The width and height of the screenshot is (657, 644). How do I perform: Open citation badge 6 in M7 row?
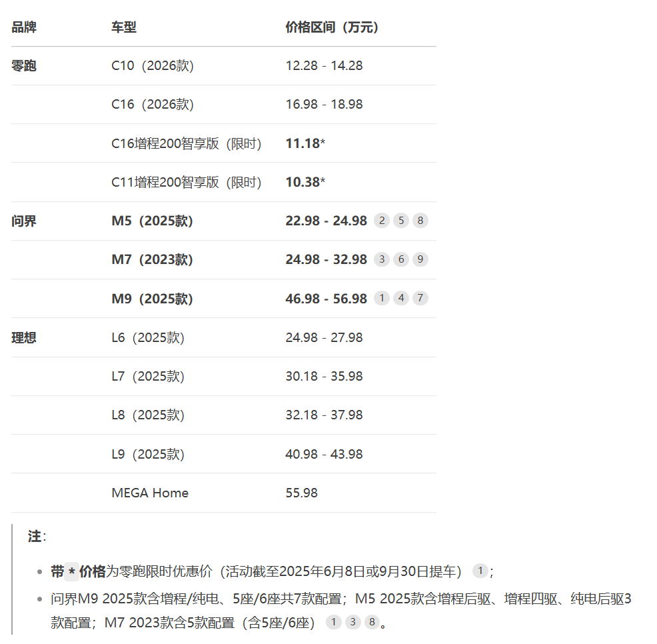[401, 259]
